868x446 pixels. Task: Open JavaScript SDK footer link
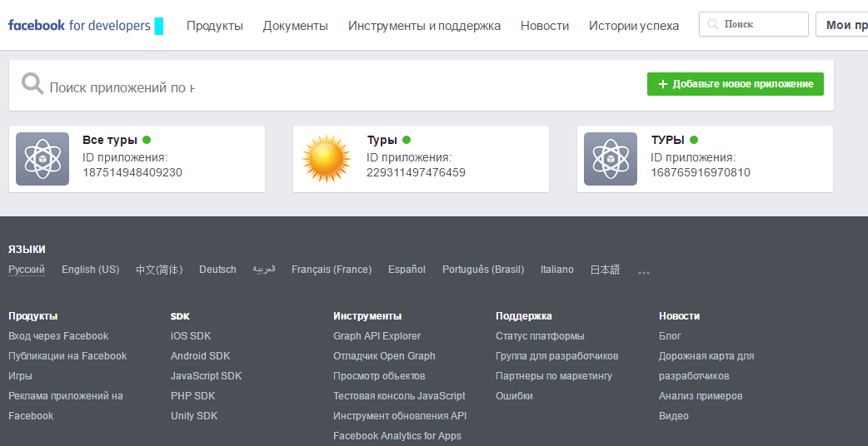(x=207, y=376)
